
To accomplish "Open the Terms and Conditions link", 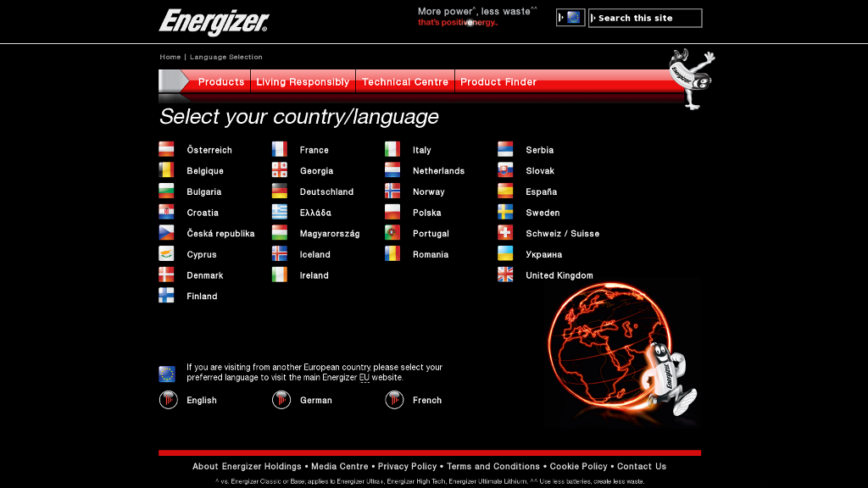I will 493,467.
